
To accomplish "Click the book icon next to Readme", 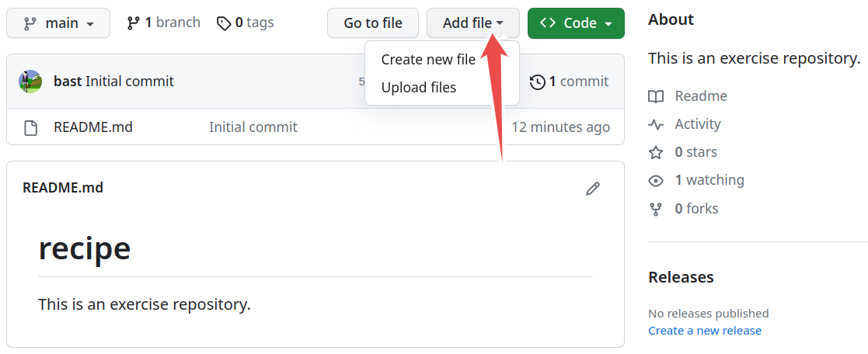I will point(656,97).
